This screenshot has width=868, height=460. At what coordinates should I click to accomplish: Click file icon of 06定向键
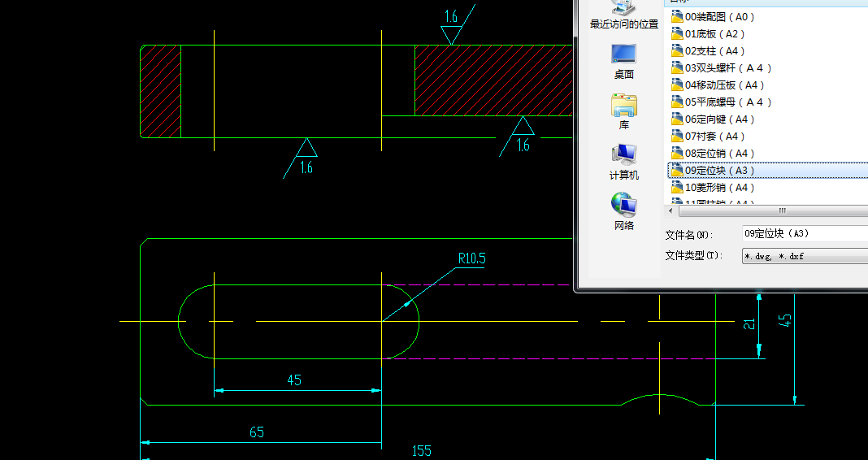[677, 119]
